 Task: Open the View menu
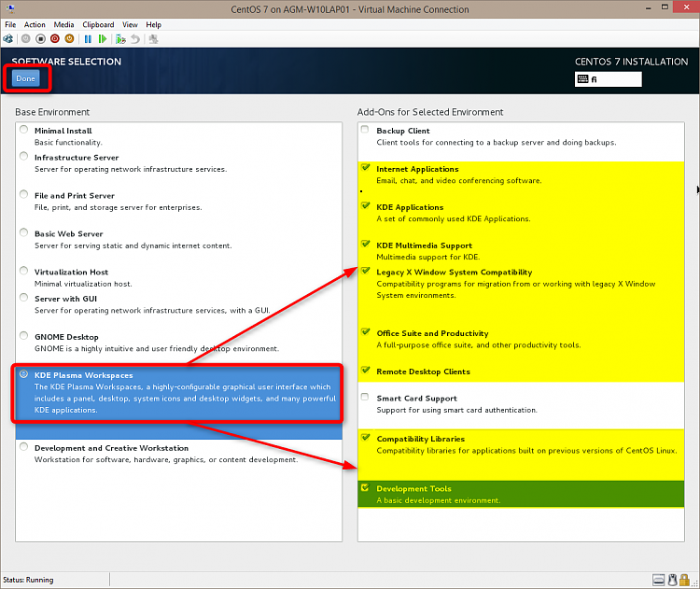(130, 24)
